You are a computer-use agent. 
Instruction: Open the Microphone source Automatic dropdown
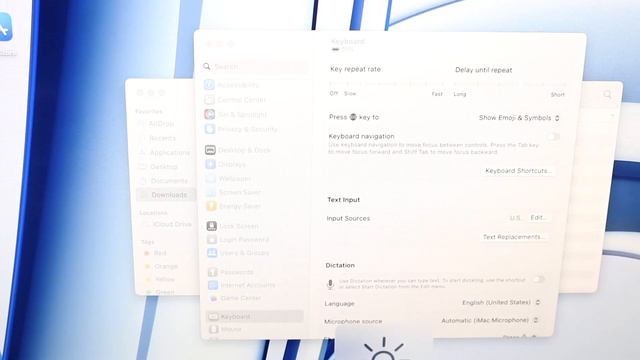click(490, 320)
